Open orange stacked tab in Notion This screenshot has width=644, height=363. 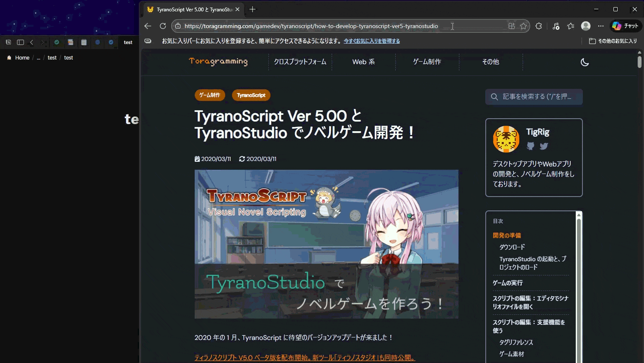[70, 42]
